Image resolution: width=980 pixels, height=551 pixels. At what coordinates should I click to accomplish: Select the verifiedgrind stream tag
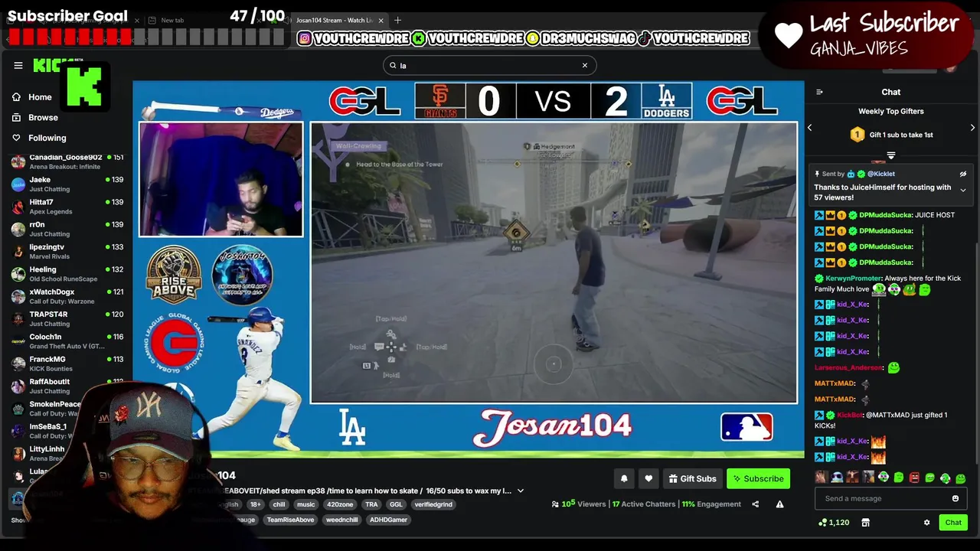tap(433, 504)
